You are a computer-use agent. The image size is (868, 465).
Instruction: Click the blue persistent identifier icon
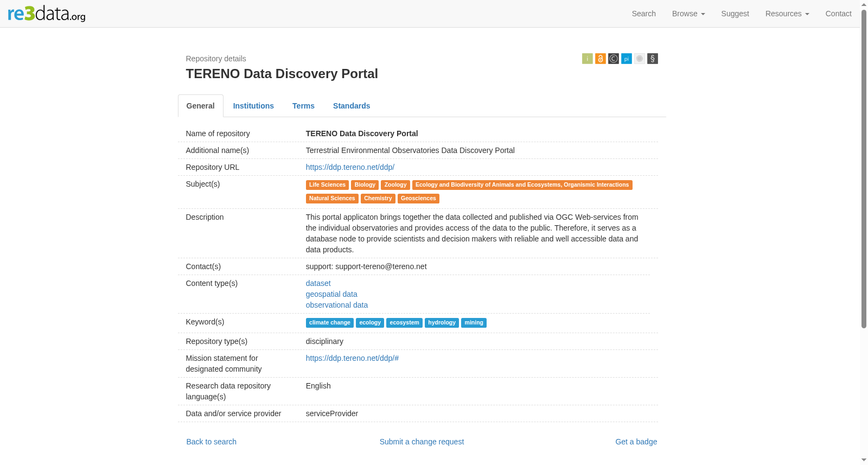pos(626,59)
